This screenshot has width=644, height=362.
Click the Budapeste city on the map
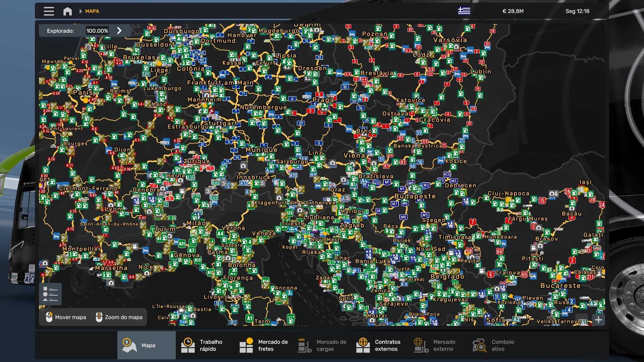[415, 196]
